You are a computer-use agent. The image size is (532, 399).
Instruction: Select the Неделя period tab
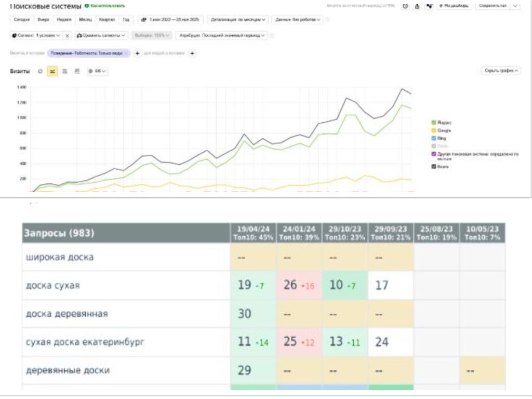(x=64, y=19)
